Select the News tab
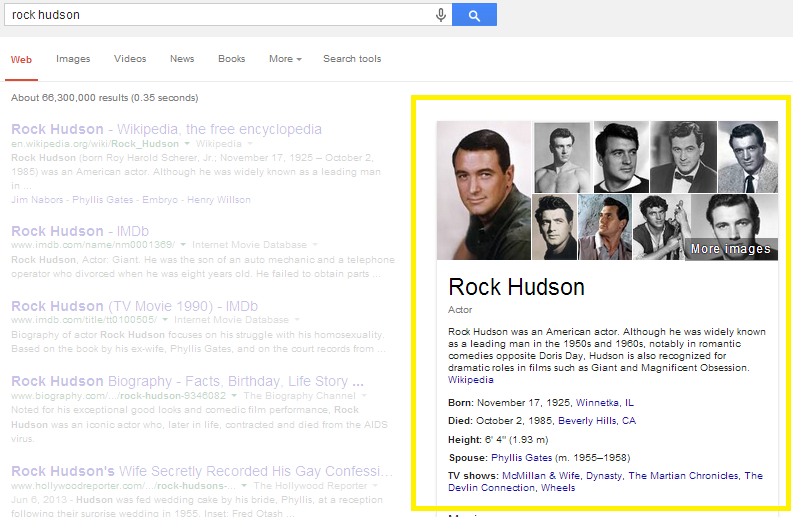 [182, 59]
